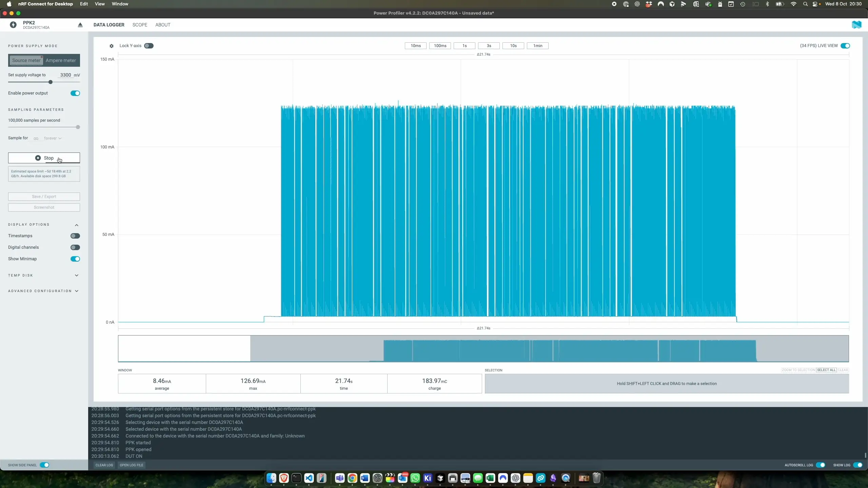Take a screenshot using the Screenshot button
Screen dimensions: 868x488
pyautogui.click(x=43, y=207)
